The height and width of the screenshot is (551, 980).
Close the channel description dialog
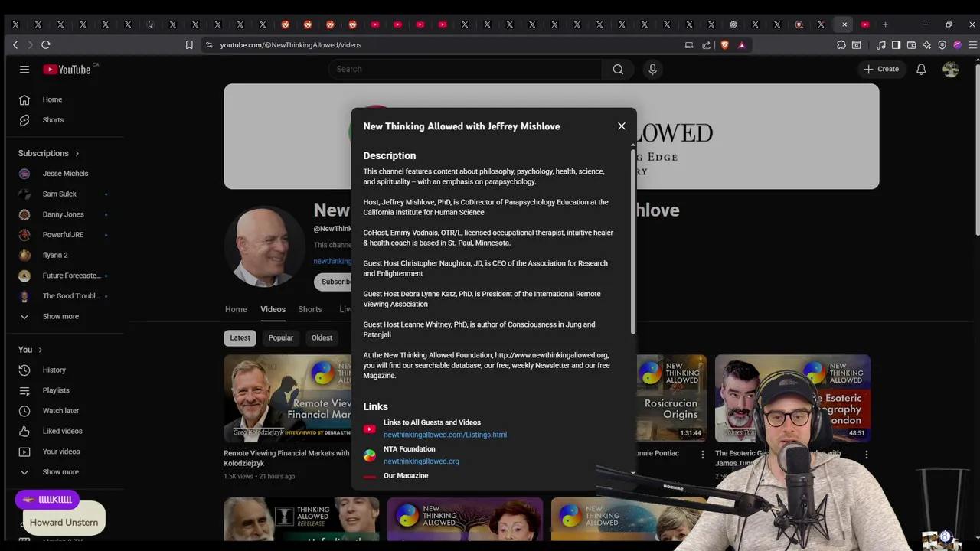point(622,126)
